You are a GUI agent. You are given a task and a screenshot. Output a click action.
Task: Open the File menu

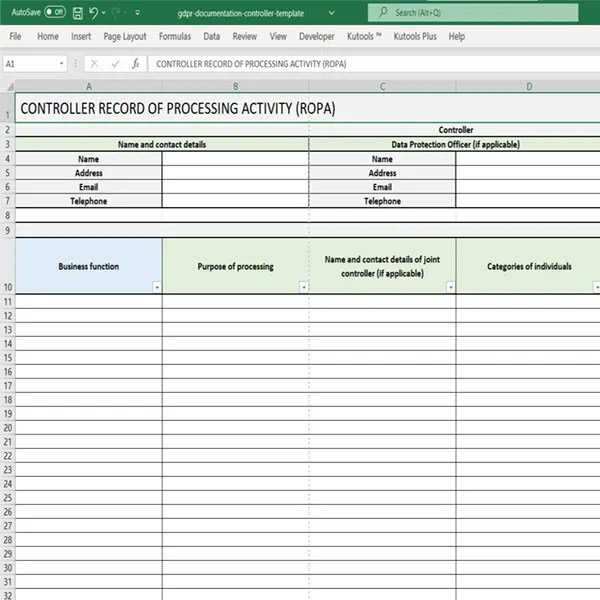[15, 36]
